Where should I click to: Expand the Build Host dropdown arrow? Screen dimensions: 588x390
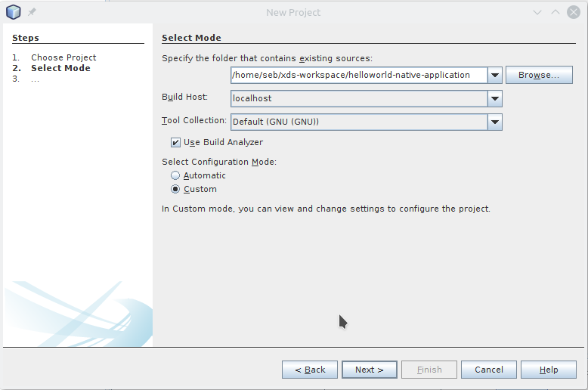(495, 98)
